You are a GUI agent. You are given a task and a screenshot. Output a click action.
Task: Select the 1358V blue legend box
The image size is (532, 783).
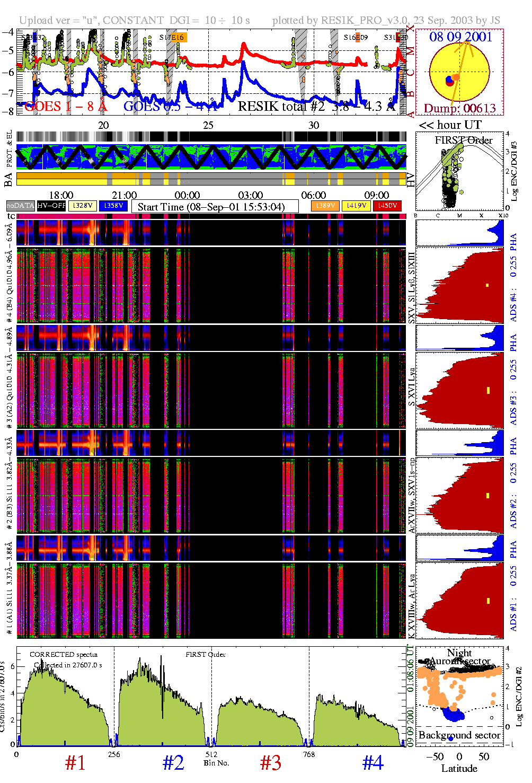point(113,206)
